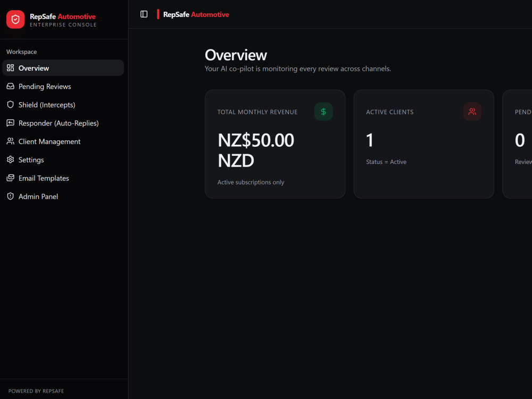The width and height of the screenshot is (532, 399).
Task: Click the Total Monthly Revenue card label
Action: coord(257,112)
